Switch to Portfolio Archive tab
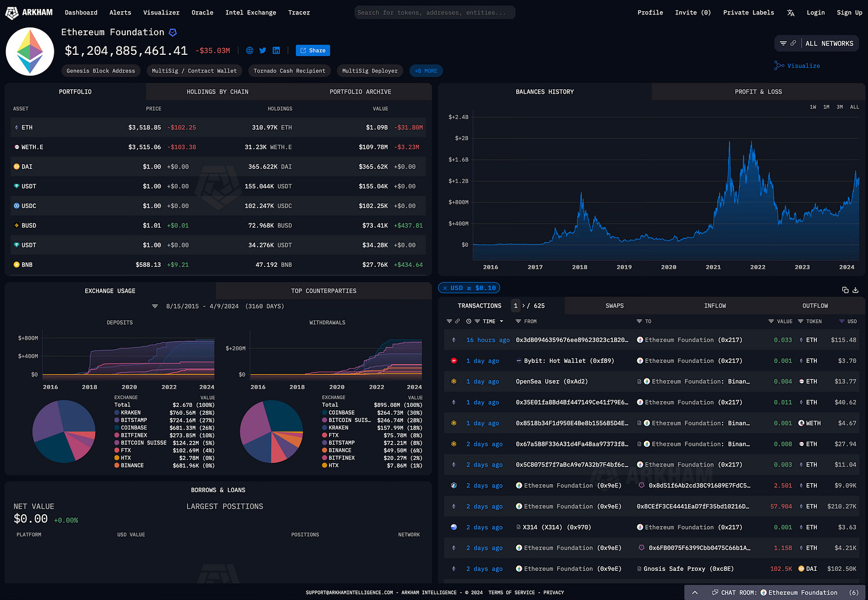868x600 pixels. [360, 92]
